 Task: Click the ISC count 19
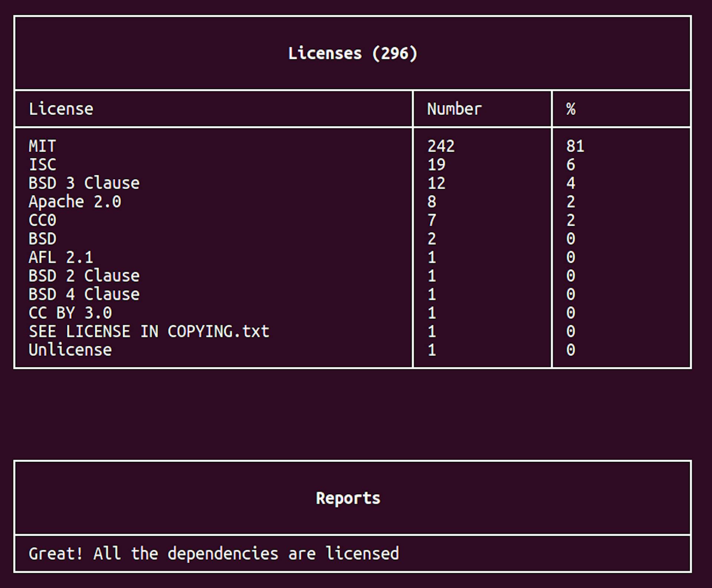point(436,165)
